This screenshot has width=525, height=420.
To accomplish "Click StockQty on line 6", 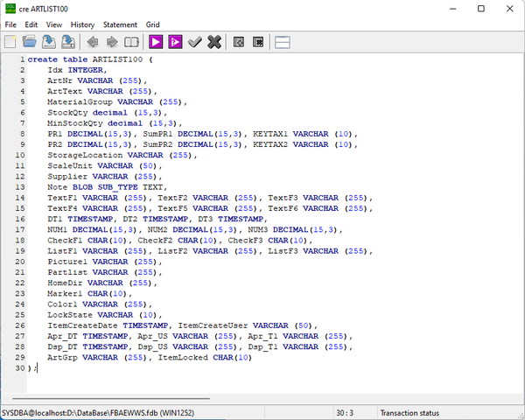I will 67,113.
